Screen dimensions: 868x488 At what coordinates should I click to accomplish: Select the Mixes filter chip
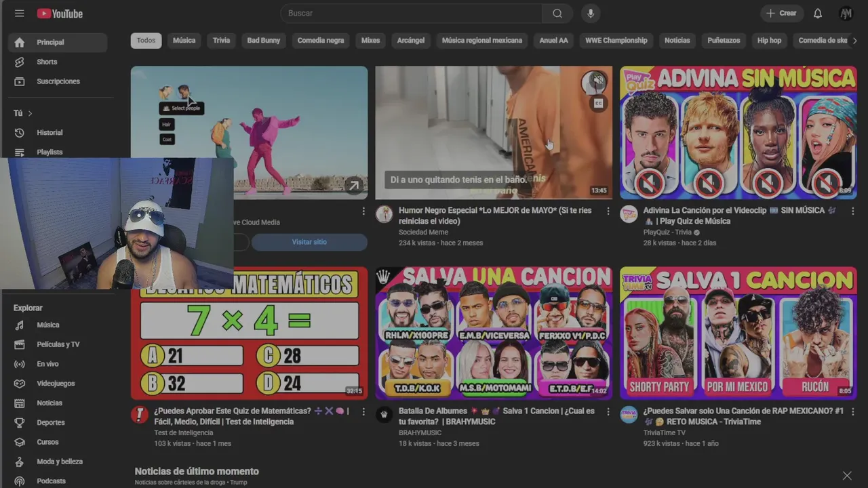[x=370, y=41]
